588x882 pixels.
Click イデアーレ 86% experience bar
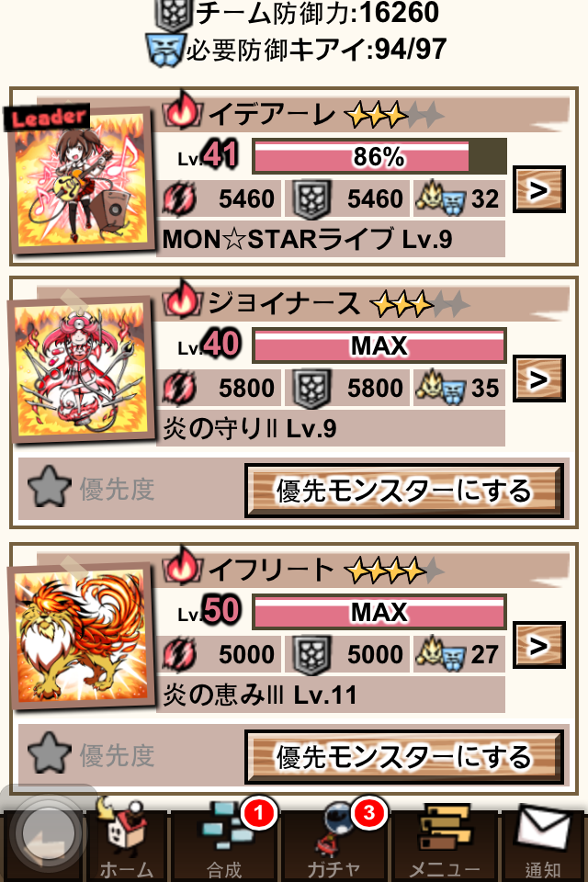coord(379,156)
